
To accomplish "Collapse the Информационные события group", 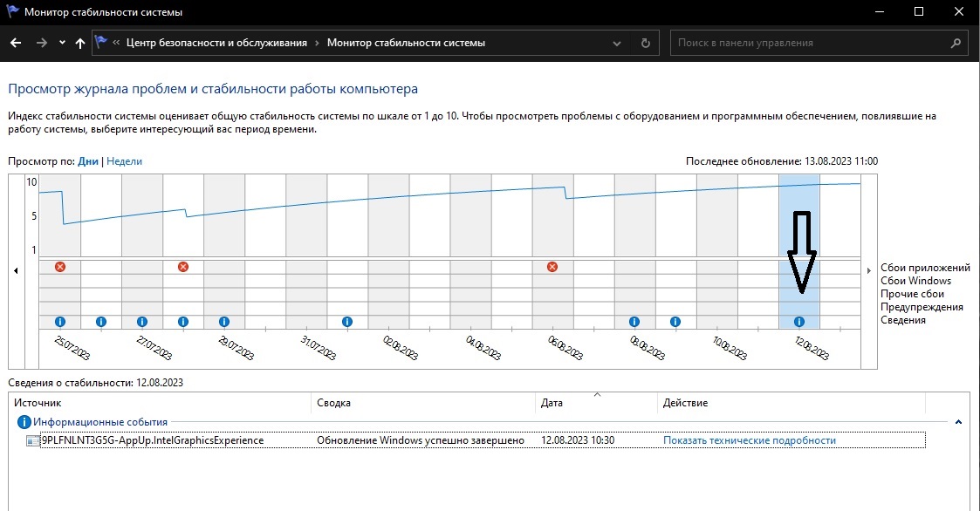I will click(958, 422).
